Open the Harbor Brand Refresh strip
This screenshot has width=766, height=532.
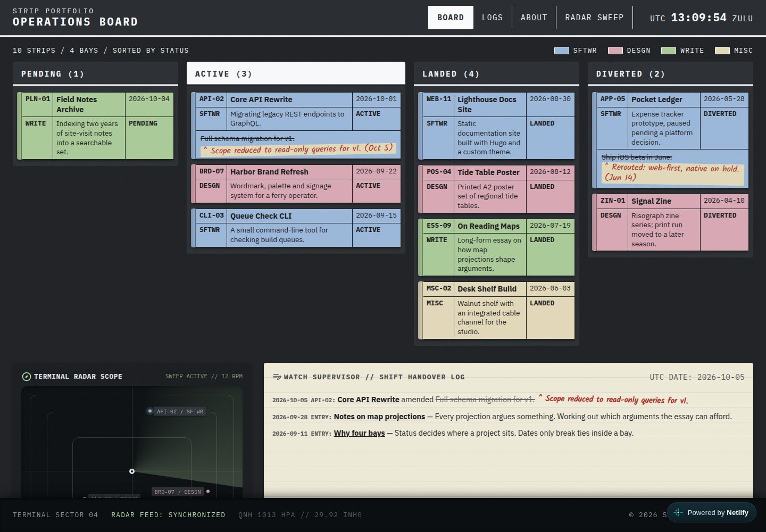point(296,184)
